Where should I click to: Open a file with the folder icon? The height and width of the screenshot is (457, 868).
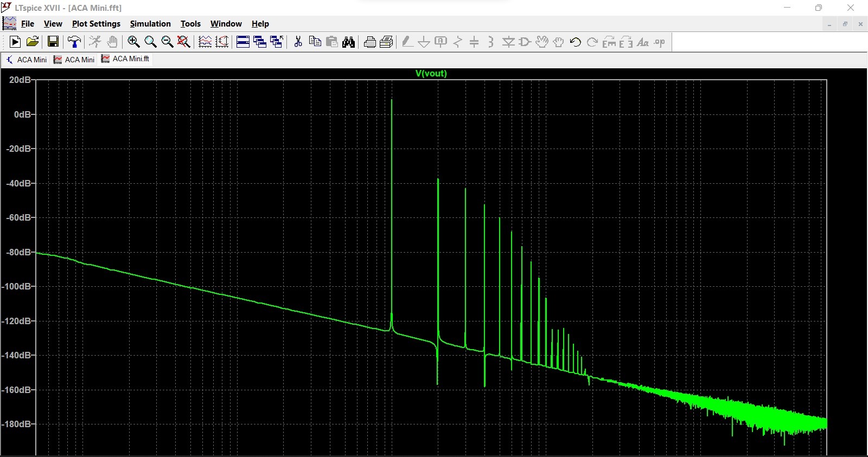33,42
